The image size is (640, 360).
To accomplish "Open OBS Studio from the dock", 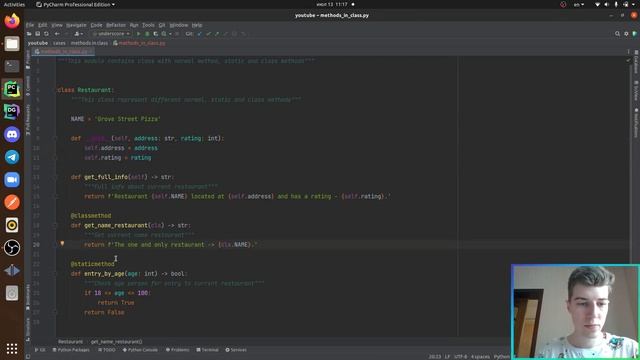I will click(x=12, y=248).
